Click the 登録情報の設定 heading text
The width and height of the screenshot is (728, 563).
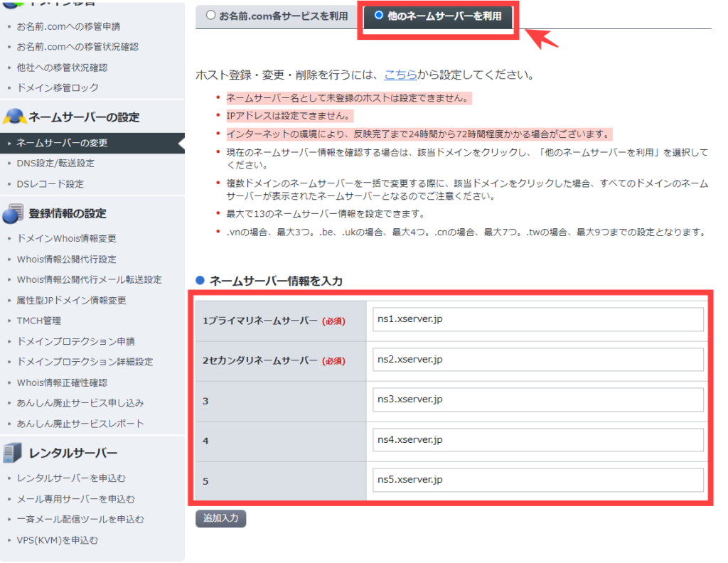click(x=68, y=214)
